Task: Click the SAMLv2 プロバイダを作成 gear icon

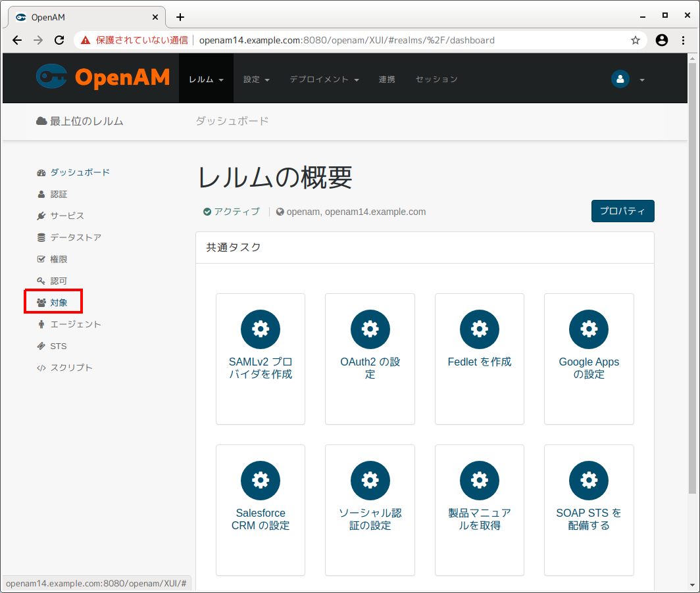Action: pos(260,329)
